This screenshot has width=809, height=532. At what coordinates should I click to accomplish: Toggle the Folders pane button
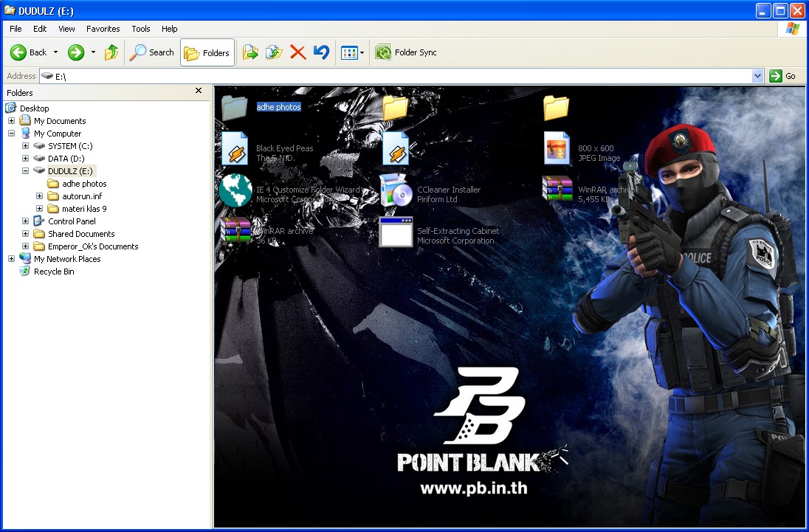point(207,52)
